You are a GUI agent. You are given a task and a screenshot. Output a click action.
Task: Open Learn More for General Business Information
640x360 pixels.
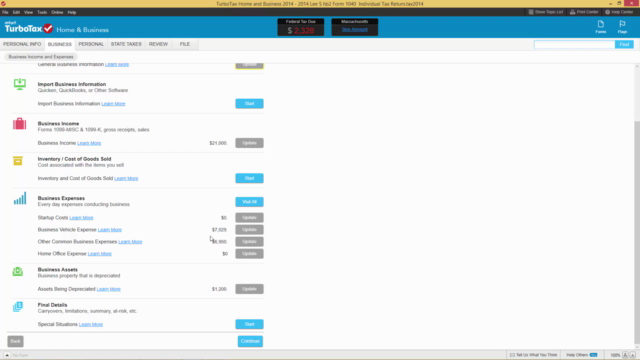tap(117, 64)
